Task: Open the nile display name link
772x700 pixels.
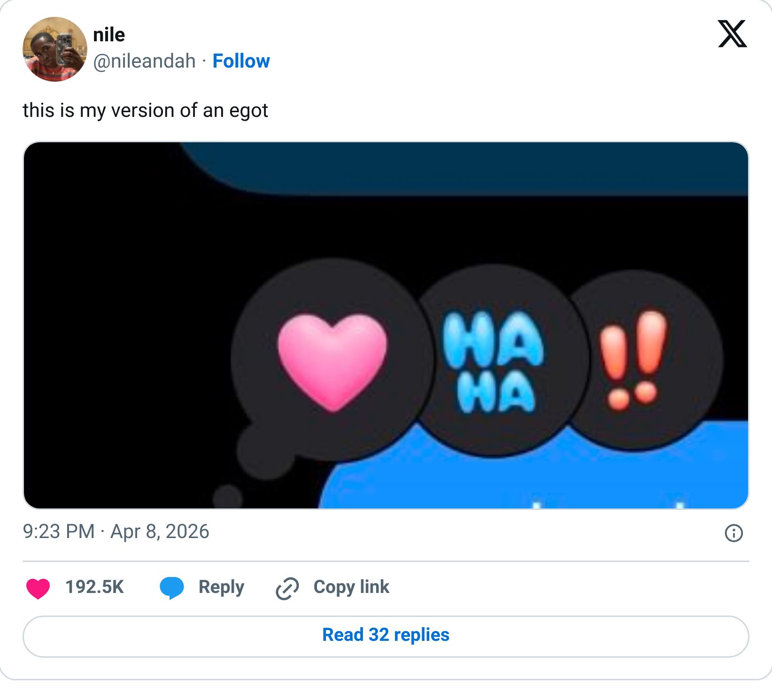Action: 109,35
